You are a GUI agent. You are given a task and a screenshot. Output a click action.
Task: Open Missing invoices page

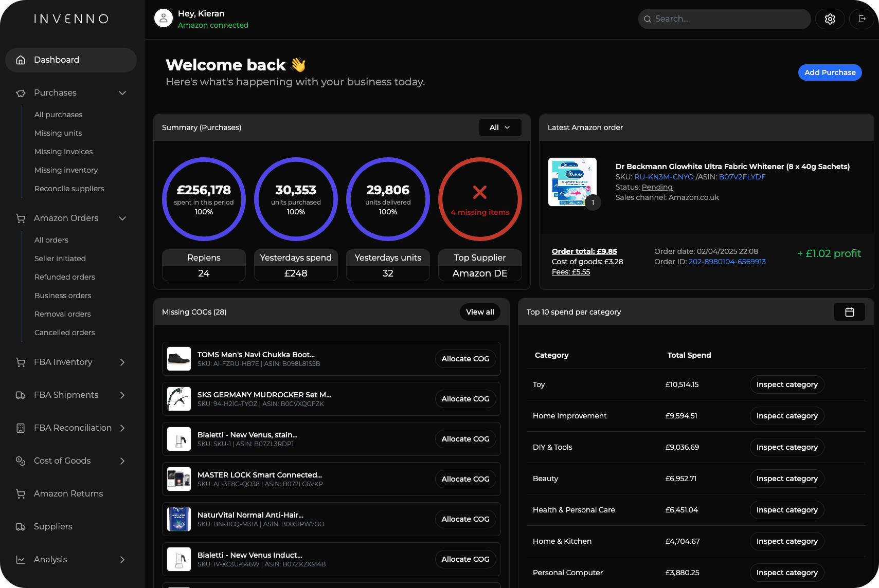click(64, 152)
